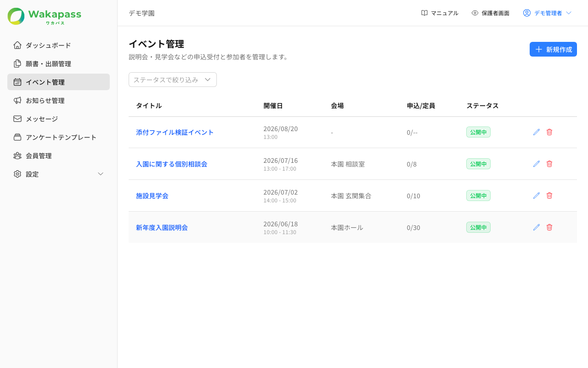Open the マニュアル link

click(x=440, y=13)
